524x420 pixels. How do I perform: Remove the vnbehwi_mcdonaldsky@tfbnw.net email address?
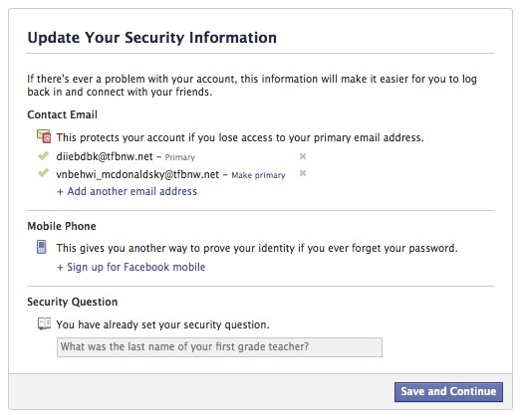303,173
